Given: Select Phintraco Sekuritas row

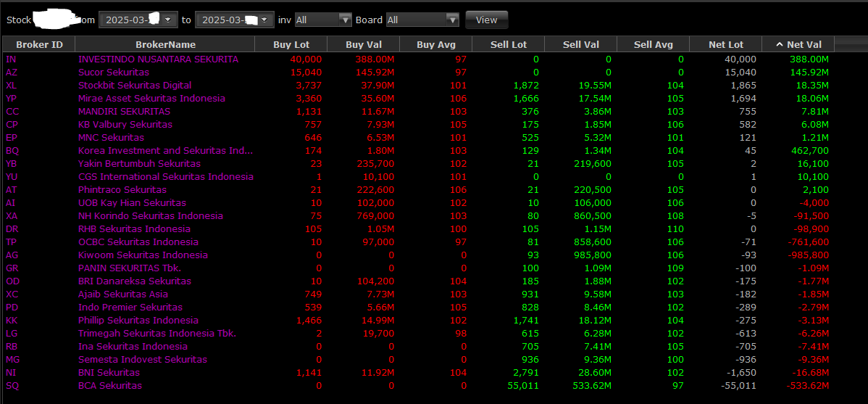Looking at the screenshot, I should pos(419,189).
